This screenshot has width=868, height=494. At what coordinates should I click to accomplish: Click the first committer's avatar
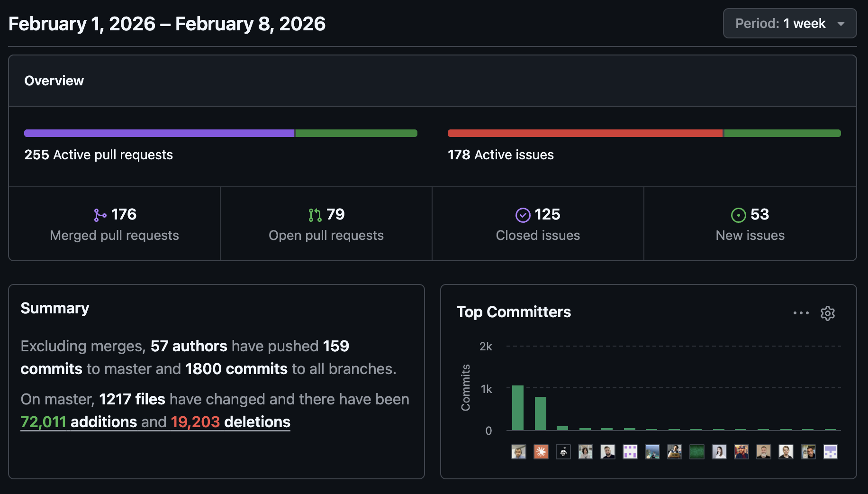coord(518,452)
